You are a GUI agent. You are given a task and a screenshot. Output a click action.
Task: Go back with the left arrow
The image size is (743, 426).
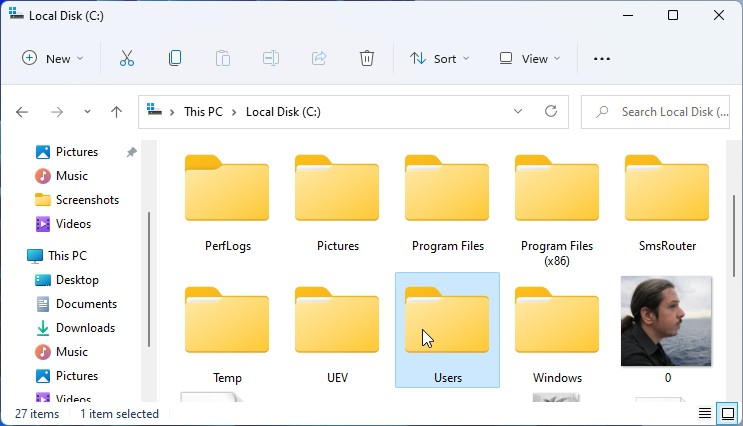point(22,112)
